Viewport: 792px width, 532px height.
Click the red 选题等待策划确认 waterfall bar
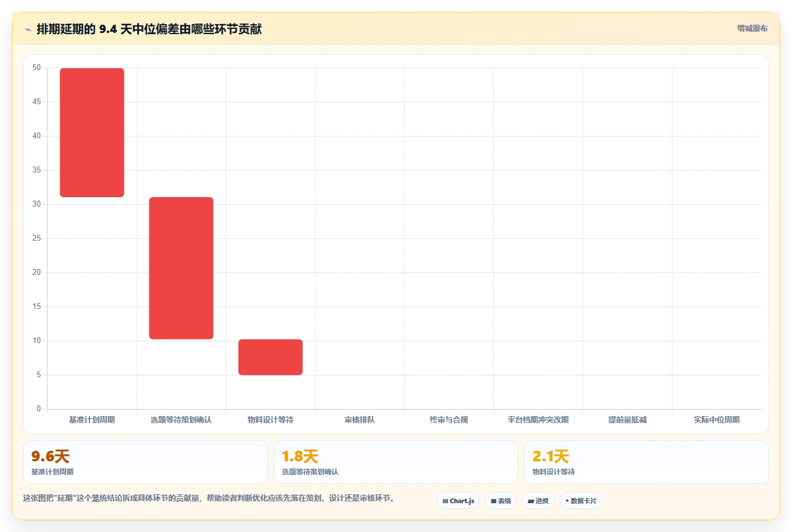point(181,268)
